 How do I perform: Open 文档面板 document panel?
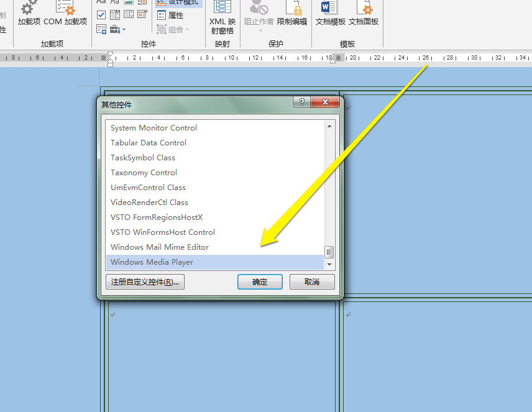364,14
